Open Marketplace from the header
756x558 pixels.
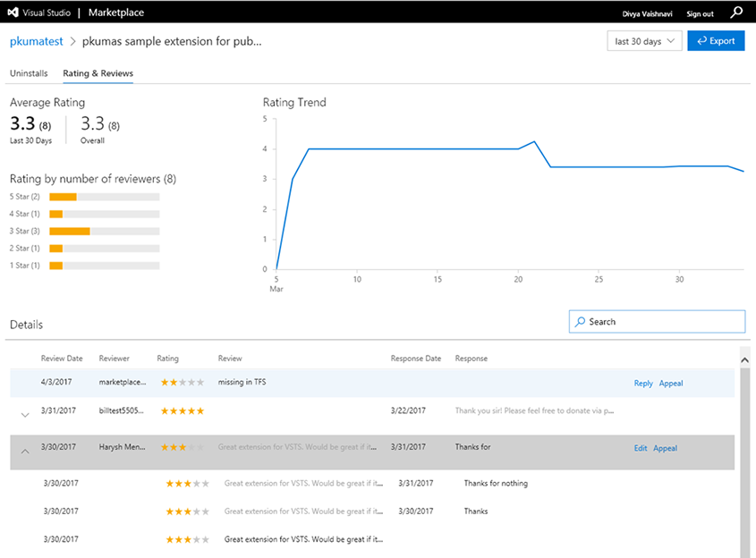(x=116, y=13)
